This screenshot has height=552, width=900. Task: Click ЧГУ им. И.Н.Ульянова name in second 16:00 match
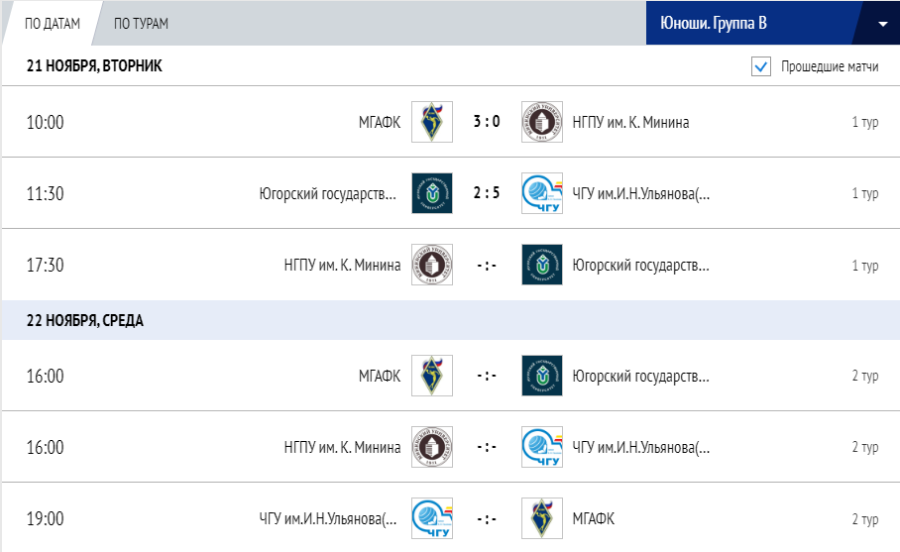click(641, 447)
